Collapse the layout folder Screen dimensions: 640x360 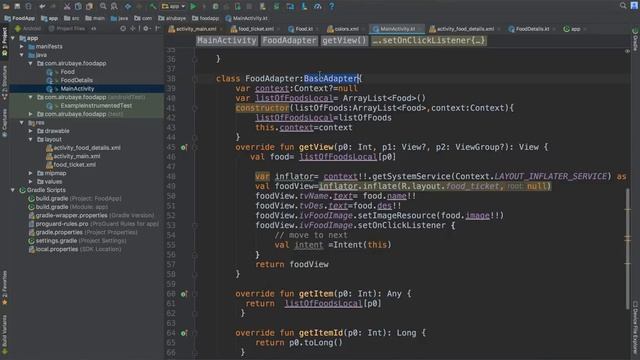(31, 139)
